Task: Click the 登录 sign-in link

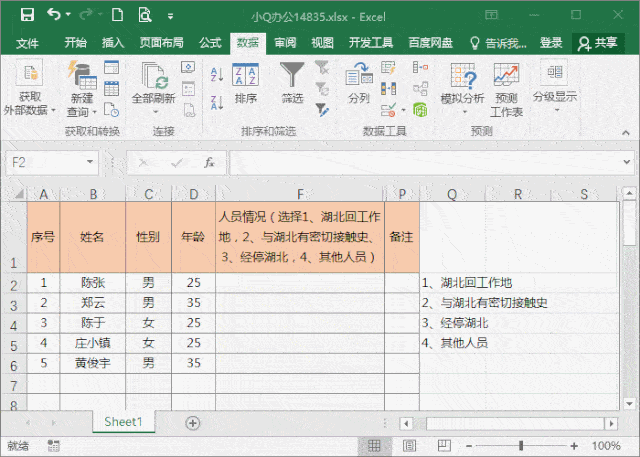Action: click(551, 42)
